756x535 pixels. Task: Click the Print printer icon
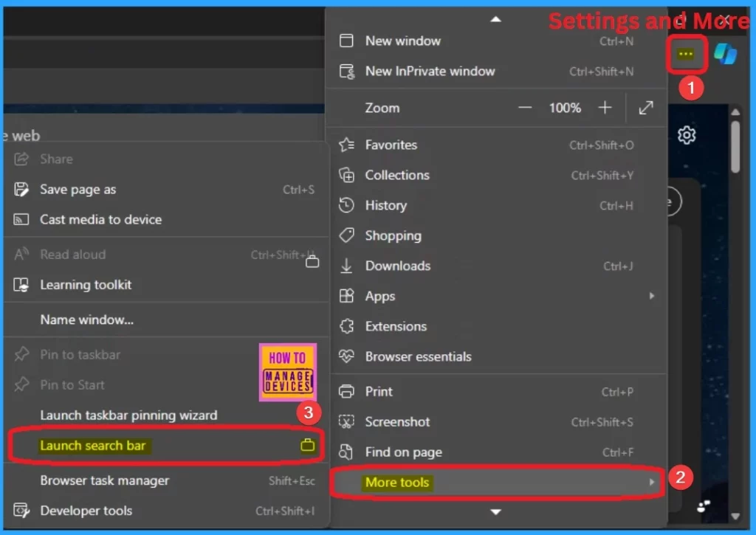[346, 391]
